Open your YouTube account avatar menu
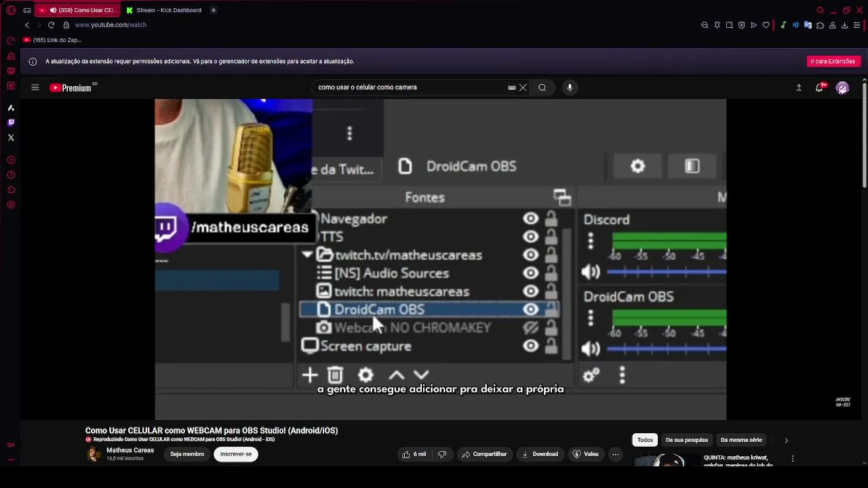 (842, 87)
